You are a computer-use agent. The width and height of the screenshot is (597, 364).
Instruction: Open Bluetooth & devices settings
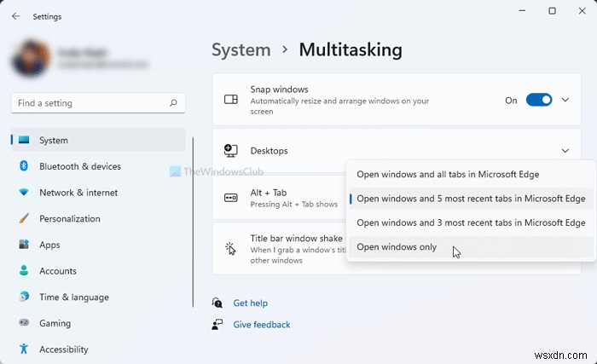pos(80,166)
